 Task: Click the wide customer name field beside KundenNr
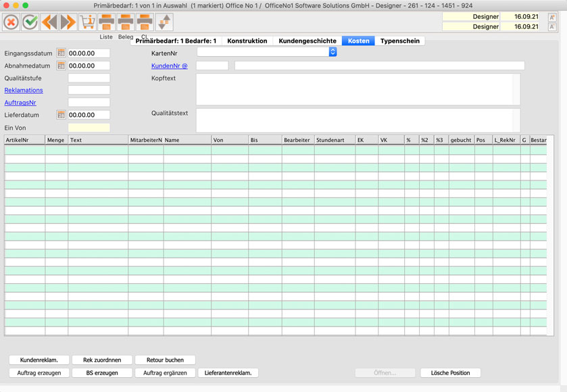[x=380, y=66]
